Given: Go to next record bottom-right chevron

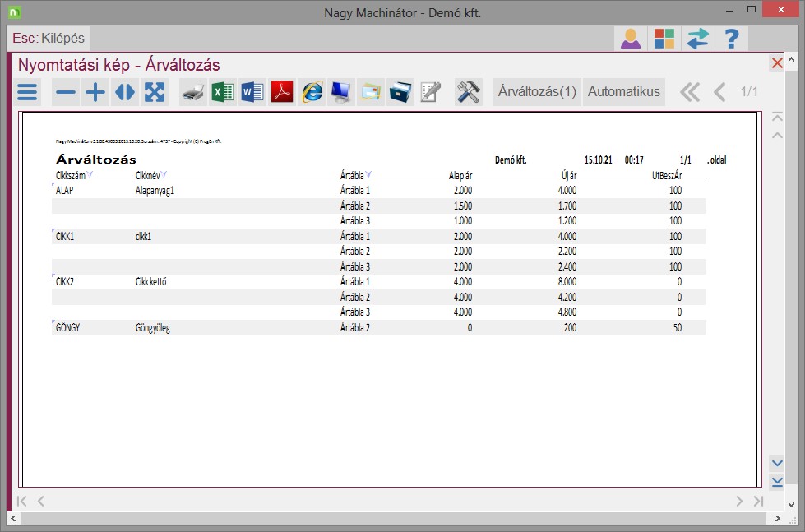Looking at the screenshot, I should pyautogui.click(x=739, y=501).
